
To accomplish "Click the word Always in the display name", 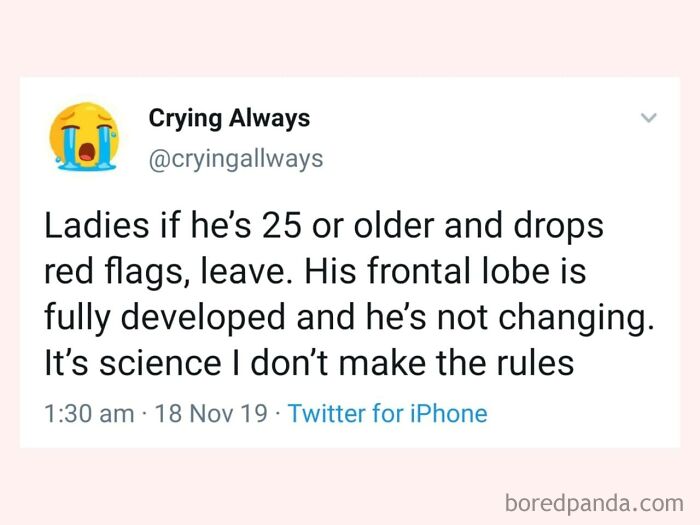I will tap(270, 119).
